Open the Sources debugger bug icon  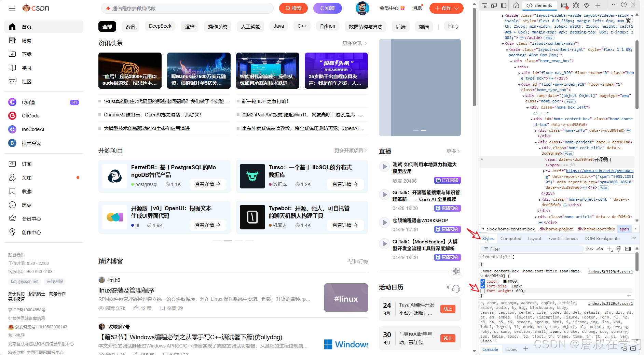click(576, 5)
